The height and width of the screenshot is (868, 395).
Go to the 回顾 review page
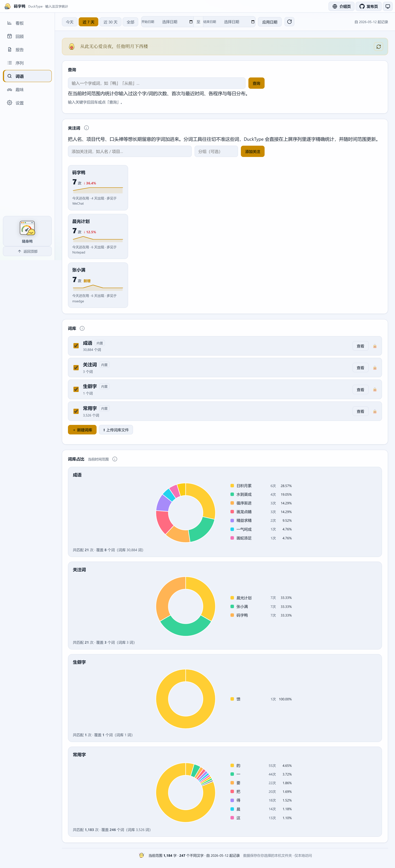[27, 36]
